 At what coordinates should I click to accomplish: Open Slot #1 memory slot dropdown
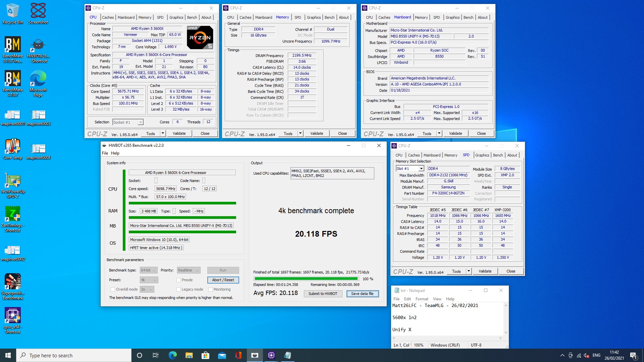[x=410, y=169]
